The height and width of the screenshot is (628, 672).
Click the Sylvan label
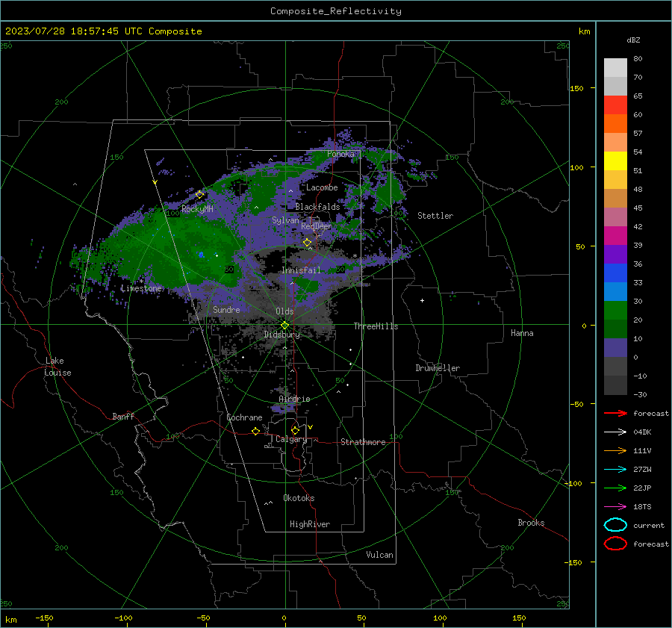click(285, 220)
